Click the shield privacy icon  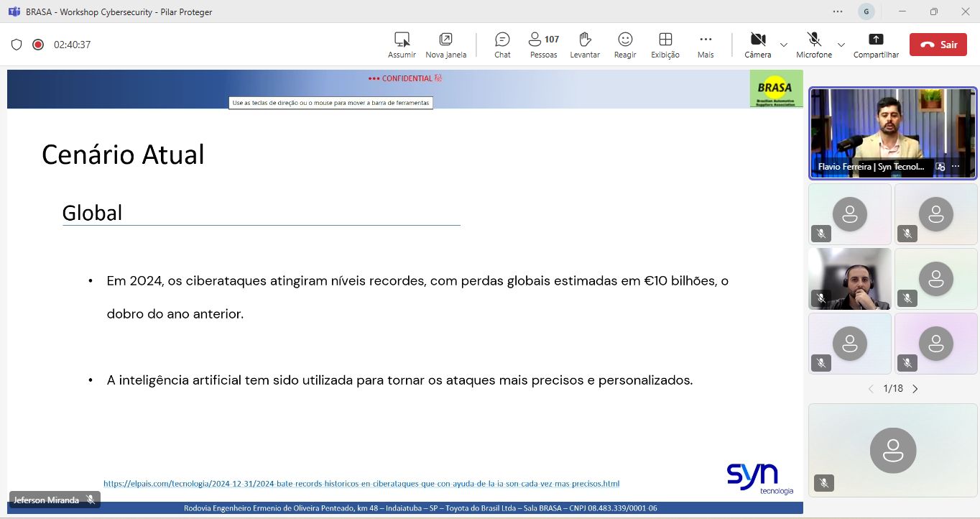tap(17, 45)
